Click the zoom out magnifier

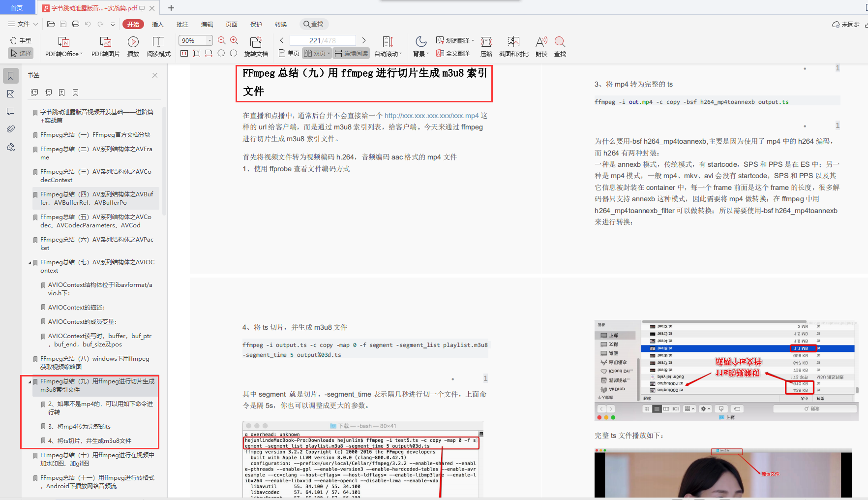click(x=222, y=40)
